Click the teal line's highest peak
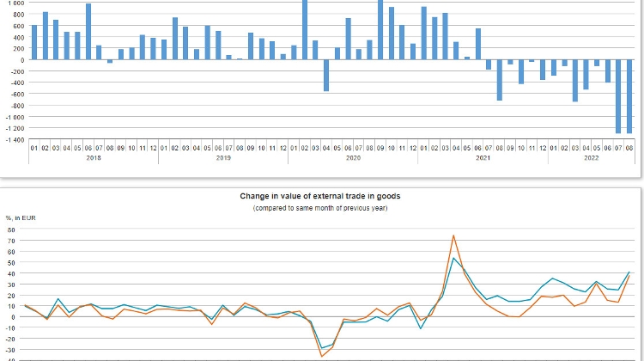 [x=453, y=258]
